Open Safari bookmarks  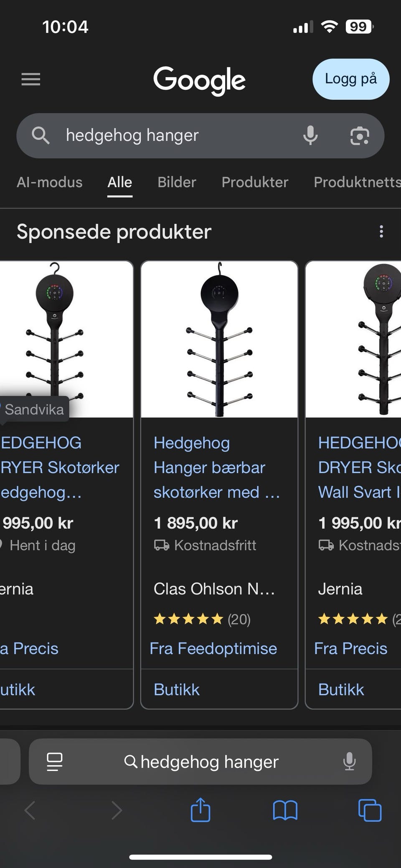click(x=285, y=810)
